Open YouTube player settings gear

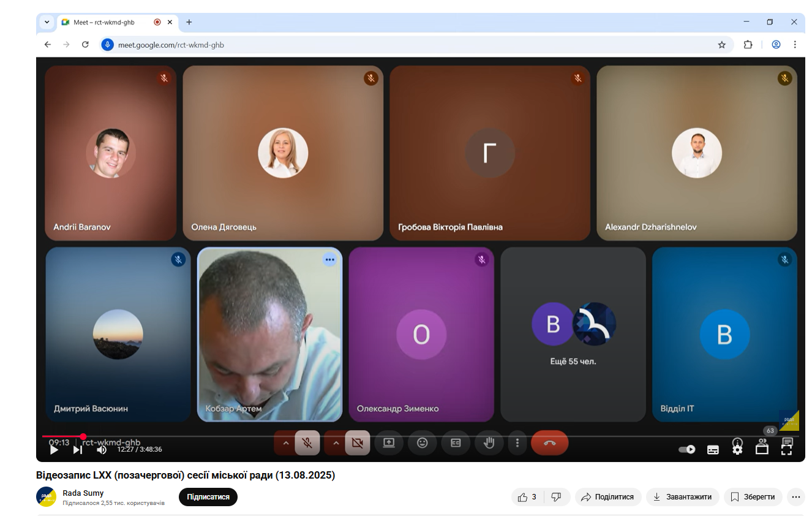coord(737,449)
